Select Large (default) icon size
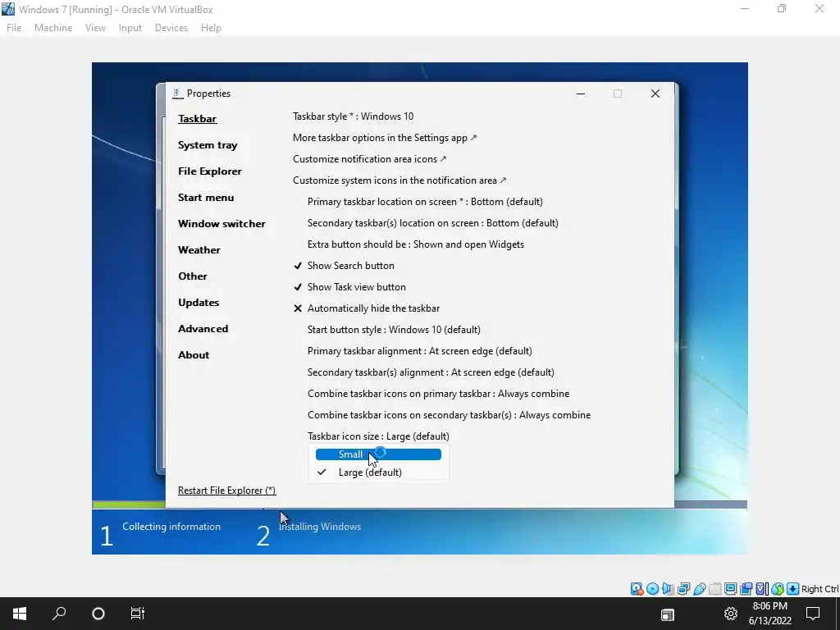Viewport: 840px width, 630px height. pyautogui.click(x=378, y=472)
